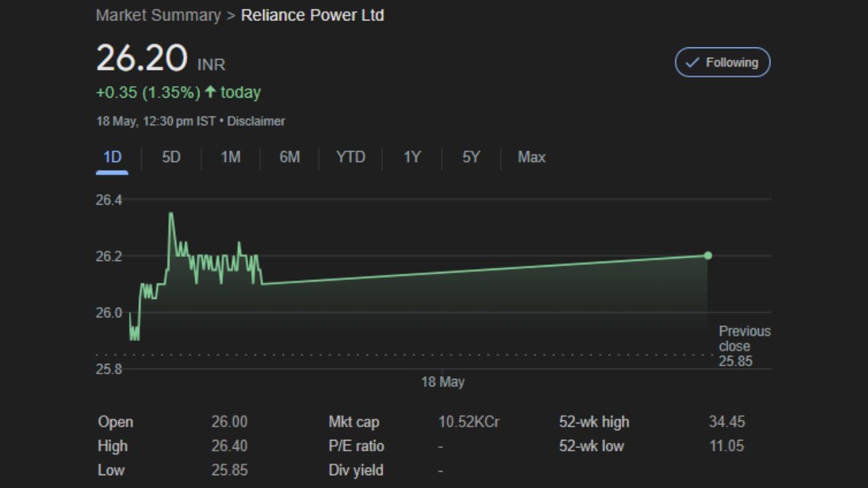Switch to the 5D time range tab

pos(171,157)
